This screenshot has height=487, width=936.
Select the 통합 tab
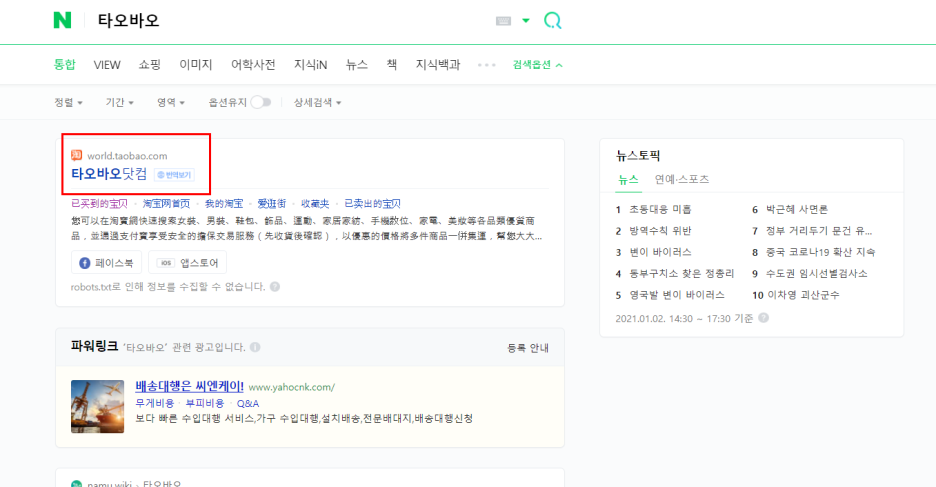click(64, 64)
